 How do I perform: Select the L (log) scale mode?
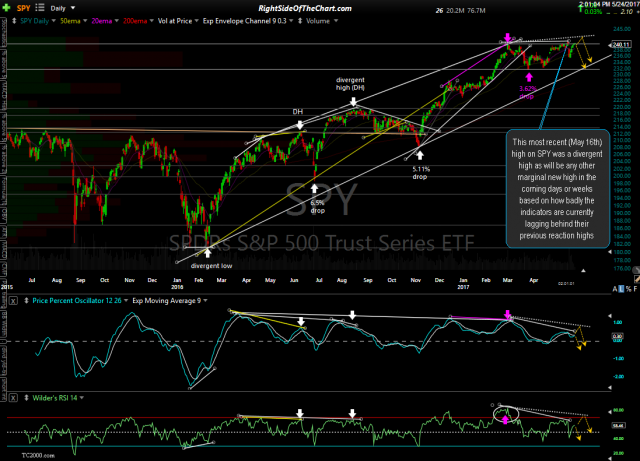(621, 289)
